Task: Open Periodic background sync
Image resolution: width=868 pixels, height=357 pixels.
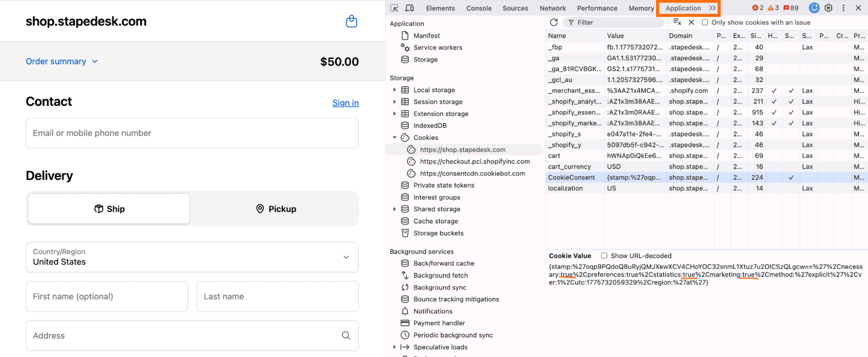Action: pos(453,335)
